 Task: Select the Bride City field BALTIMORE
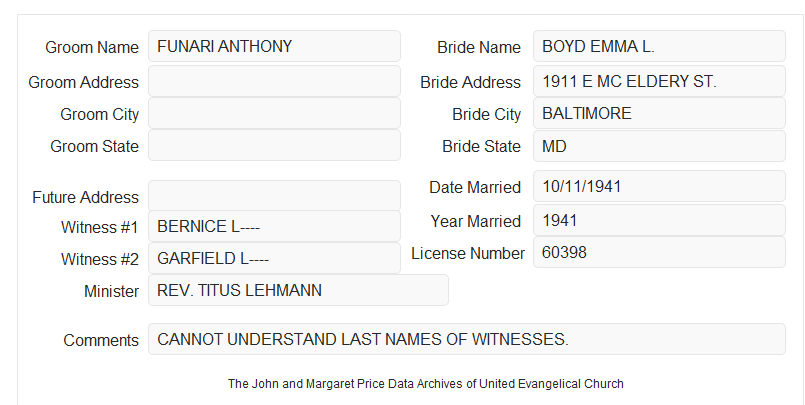click(x=659, y=113)
